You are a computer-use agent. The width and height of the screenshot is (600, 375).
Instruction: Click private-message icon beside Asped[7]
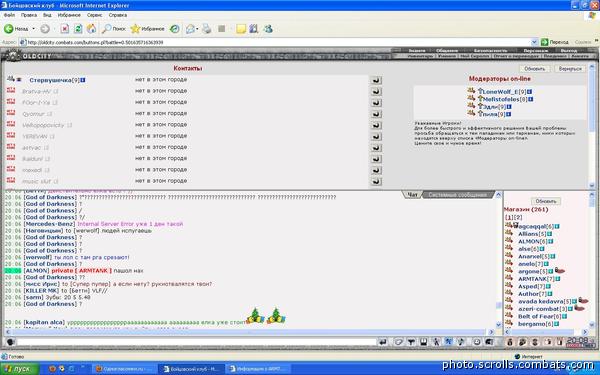coord(509,286)
